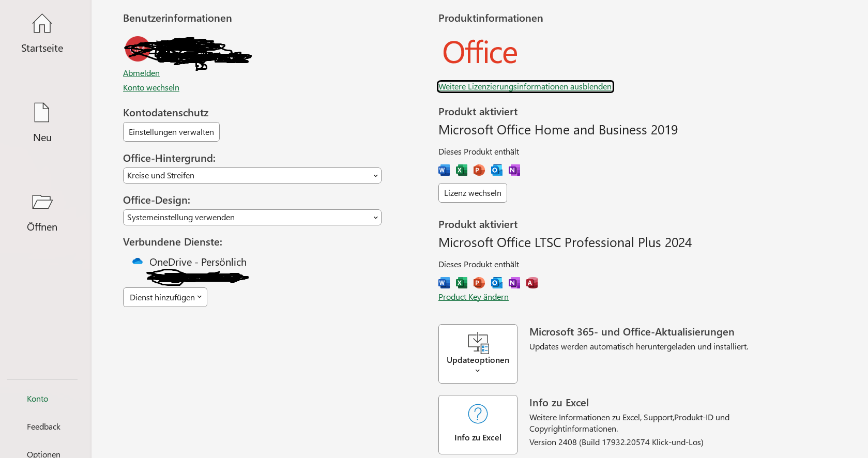Open the Office-Design dropdown

pyautogui.click(x=252, y=218)
